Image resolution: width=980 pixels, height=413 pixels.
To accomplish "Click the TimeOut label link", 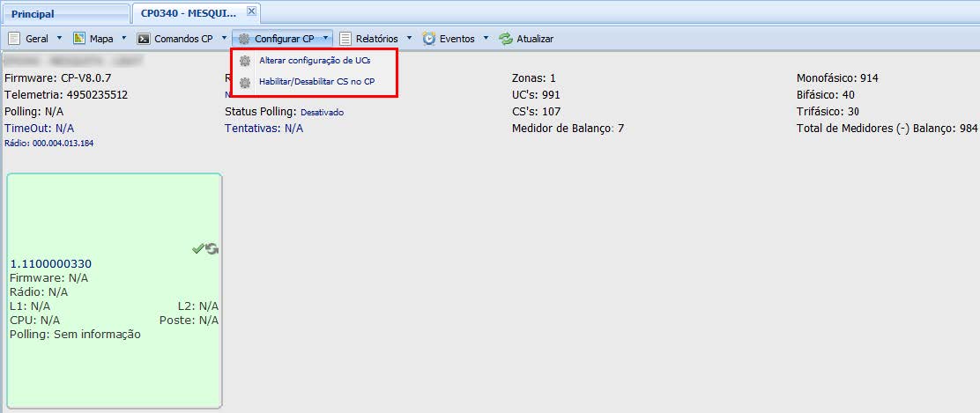I will point(27,128).
